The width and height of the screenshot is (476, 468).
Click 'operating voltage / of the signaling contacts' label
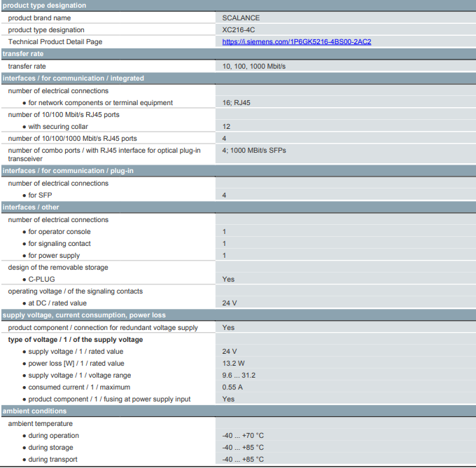coord(76,291)
